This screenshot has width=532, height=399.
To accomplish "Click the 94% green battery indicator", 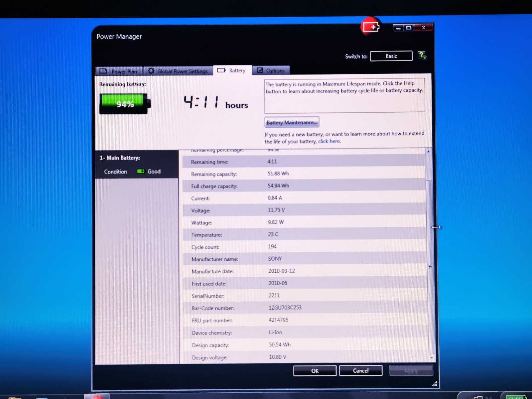I will (x=125, y=104).
